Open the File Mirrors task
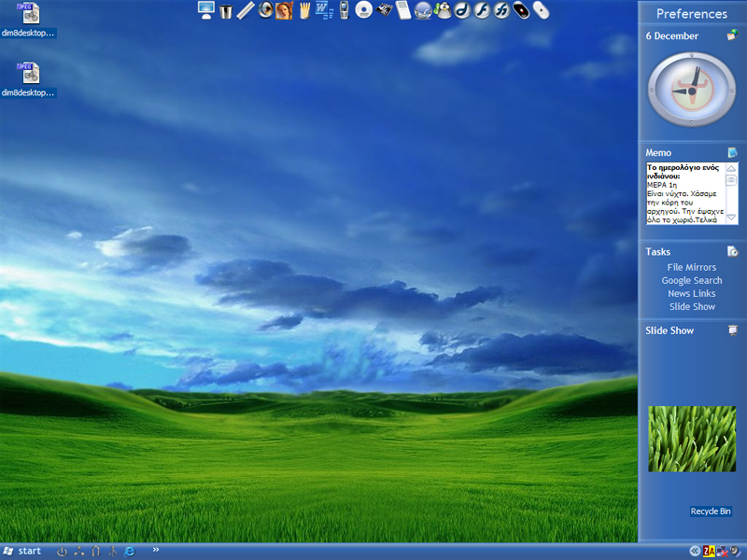 click(x=692, y=267)
